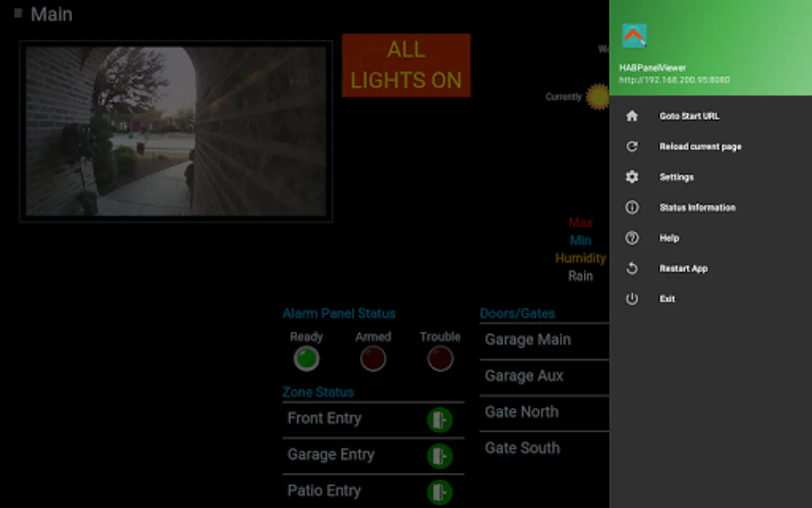Screen dimensions: 812x508
Task: Click the info icon beside Status Information
Action: pos(632,207)
